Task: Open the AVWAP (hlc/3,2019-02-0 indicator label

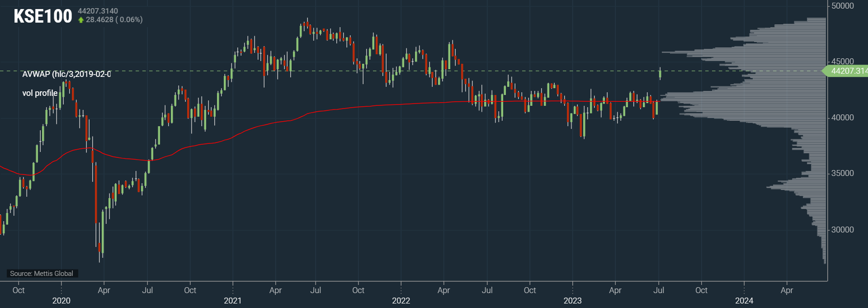Action: 66,74
